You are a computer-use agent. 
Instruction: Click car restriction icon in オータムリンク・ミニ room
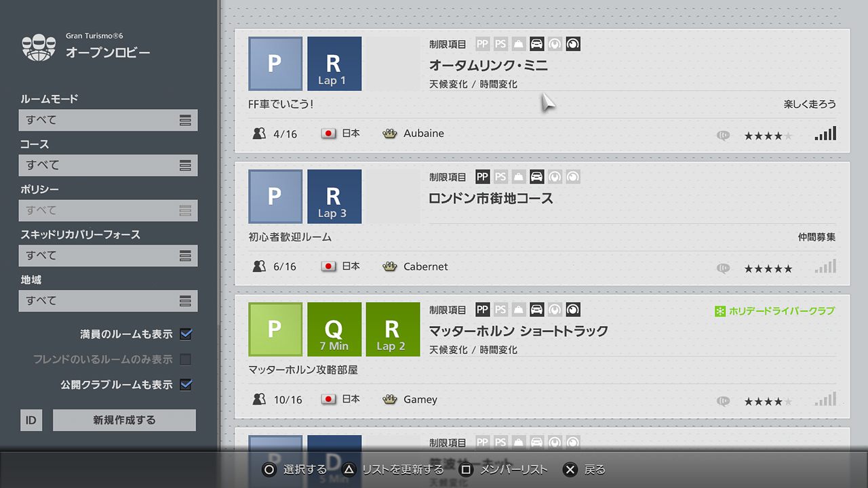pyautogui.click(x=536, y=44)
